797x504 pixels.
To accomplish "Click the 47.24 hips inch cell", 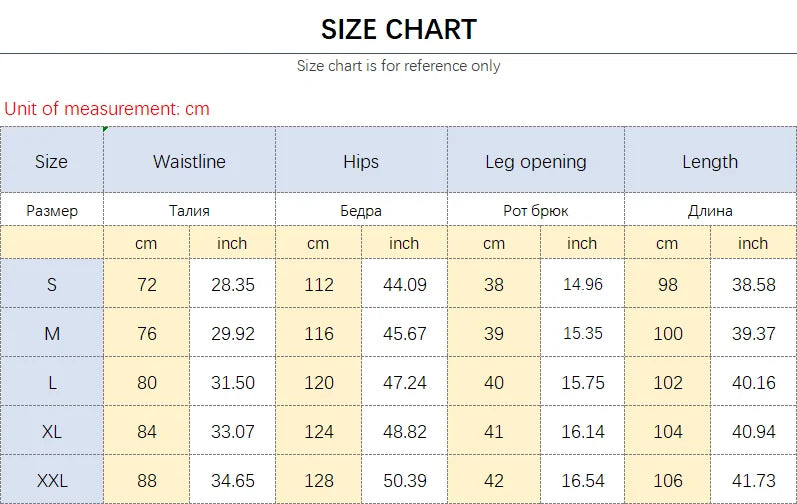I will pos(405,382).
